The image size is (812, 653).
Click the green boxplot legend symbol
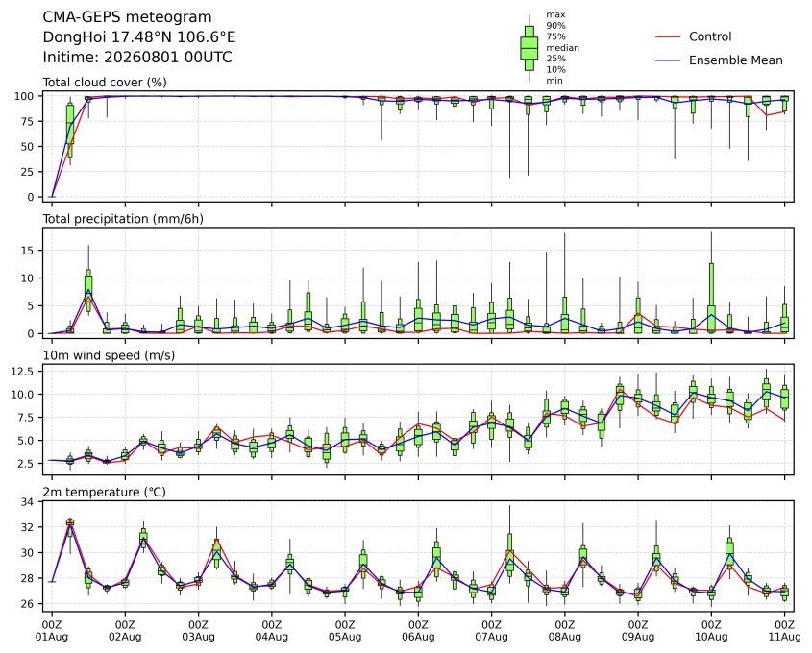[x=529, y=48]
